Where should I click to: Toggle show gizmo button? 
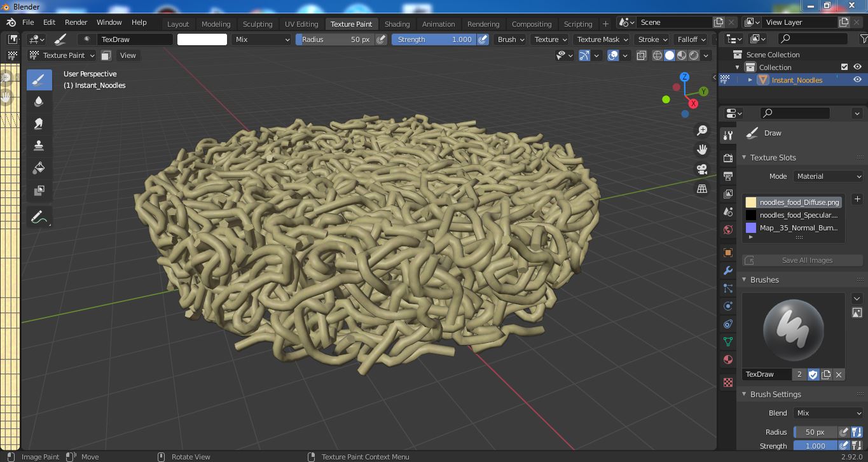click(584, 55)
